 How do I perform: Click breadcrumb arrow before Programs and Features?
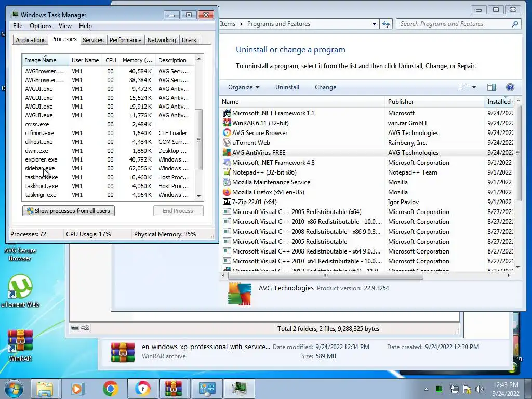[x=241, y=24]
